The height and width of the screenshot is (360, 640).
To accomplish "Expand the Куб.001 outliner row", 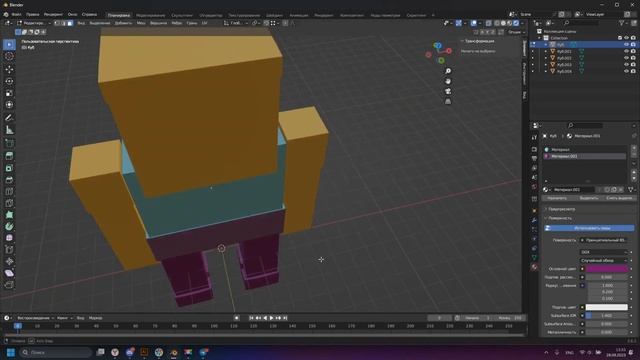I will click(546, 51).
